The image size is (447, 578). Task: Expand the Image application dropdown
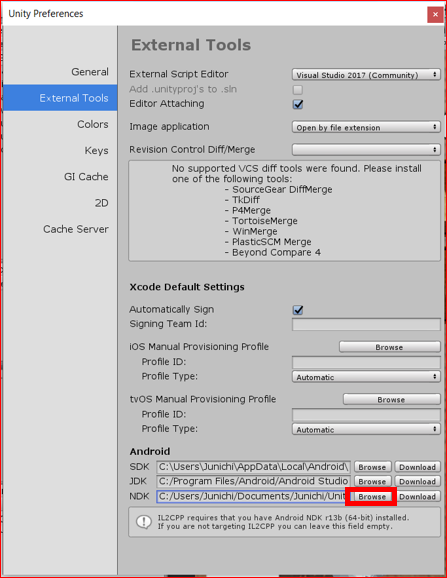pos(366,127)
